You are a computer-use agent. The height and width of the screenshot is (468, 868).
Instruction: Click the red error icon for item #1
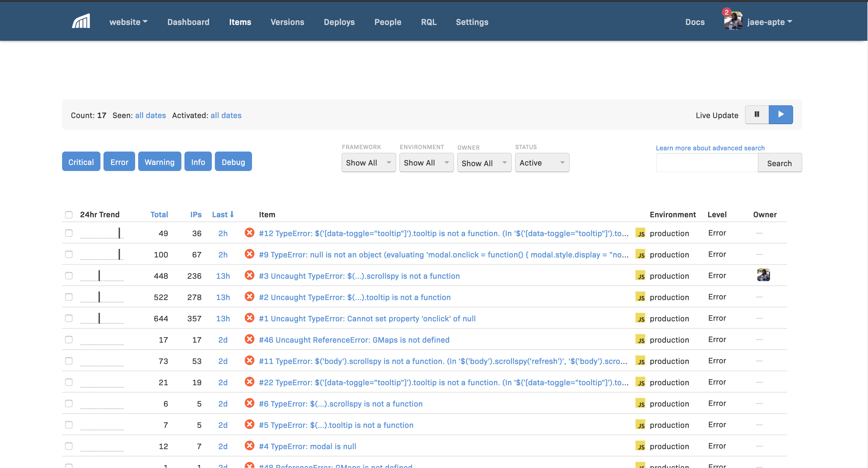click(x=249, y=318)
